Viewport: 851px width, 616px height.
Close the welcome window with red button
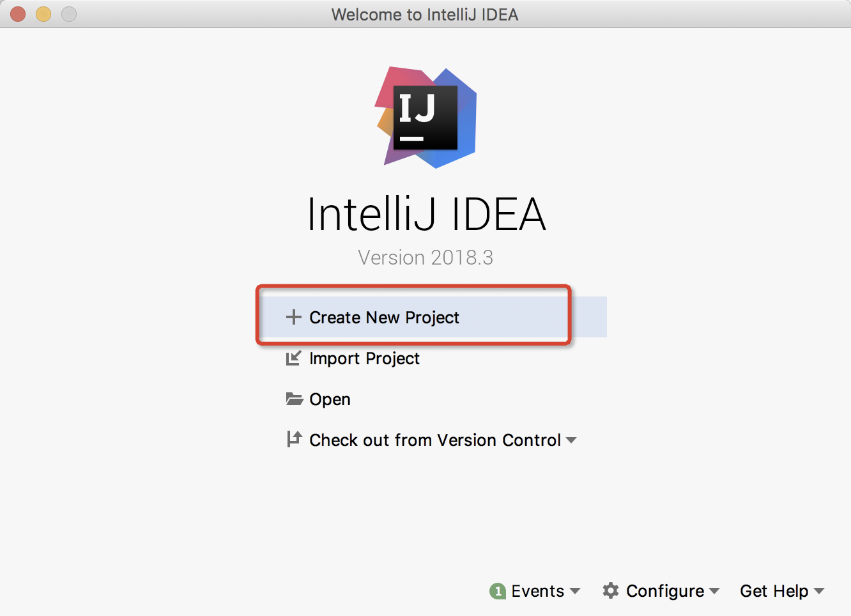pos(18,14)
